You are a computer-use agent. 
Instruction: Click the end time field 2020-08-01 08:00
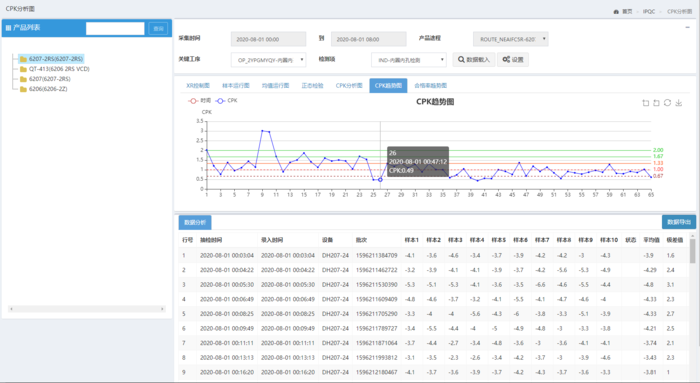(368, 39)
